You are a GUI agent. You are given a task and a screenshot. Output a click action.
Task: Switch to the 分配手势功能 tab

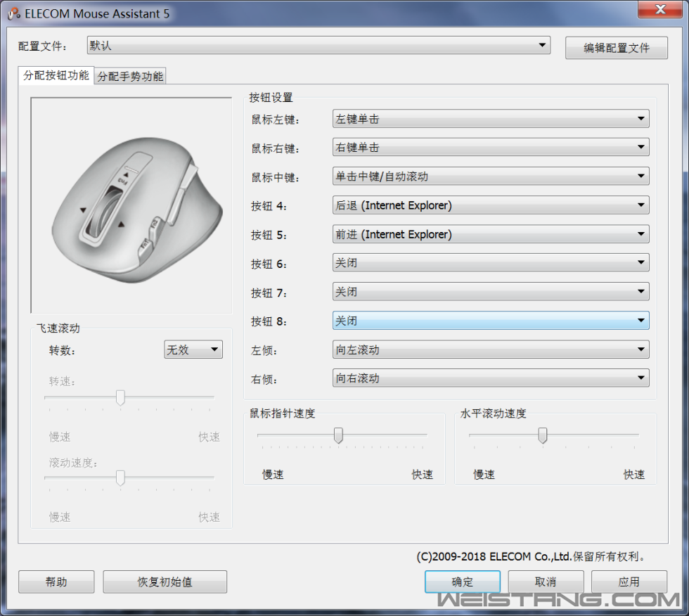[x=130, y=77]
